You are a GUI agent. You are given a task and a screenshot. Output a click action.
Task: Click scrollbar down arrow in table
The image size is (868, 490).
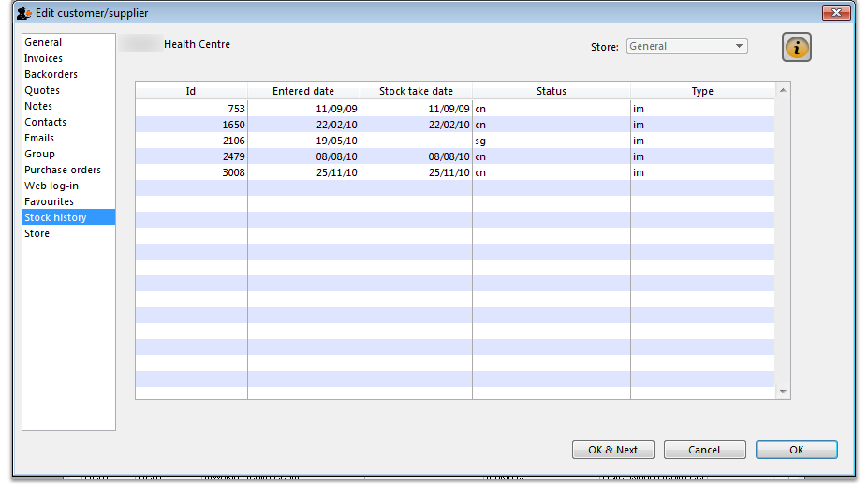coord(783,392)
